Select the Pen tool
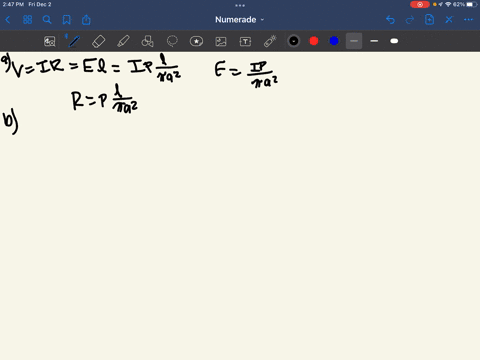The width and height of the screenshot is (480, 360). [74, 41]
